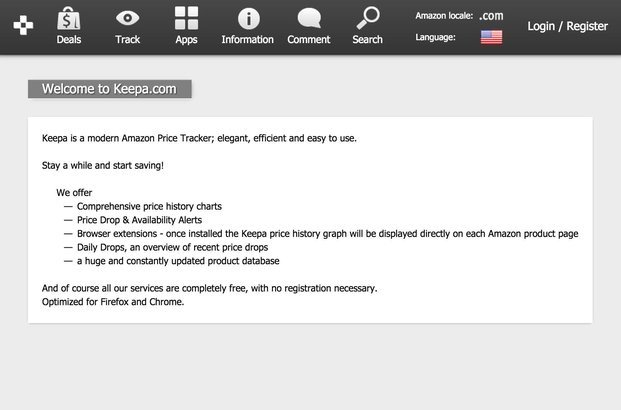
Task: Expand the .com Amazon locale selector
Action: (491, 15)
